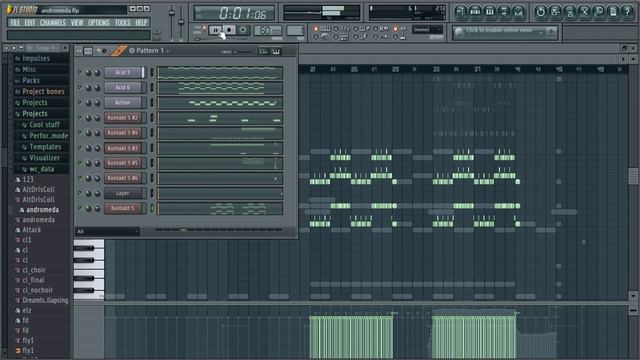
Task: Select the Kontakt 5 #4 channel button
Action: click(123, 133)
